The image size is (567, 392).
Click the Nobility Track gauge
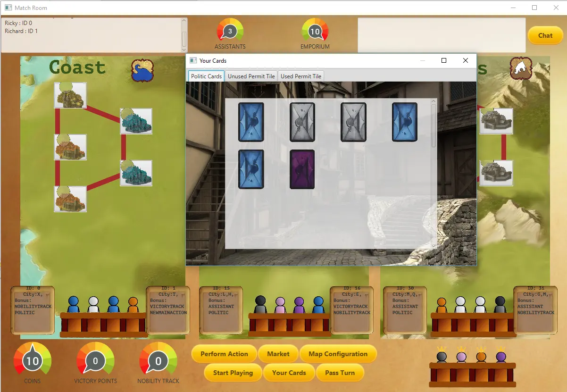tap(158, 361)
